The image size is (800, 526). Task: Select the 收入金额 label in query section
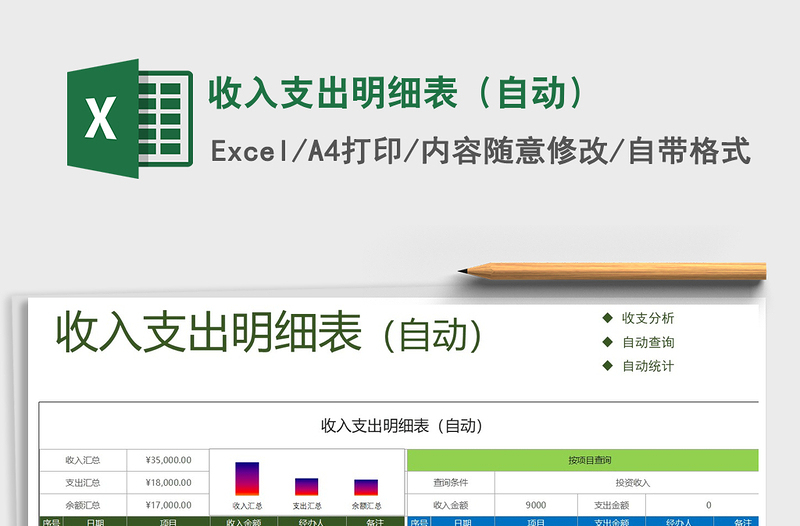coord(451,505)
